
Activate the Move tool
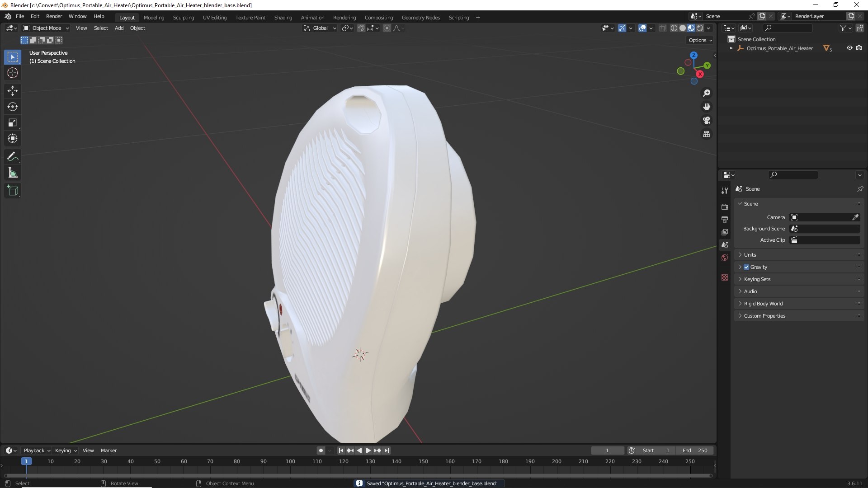point(13,91)
